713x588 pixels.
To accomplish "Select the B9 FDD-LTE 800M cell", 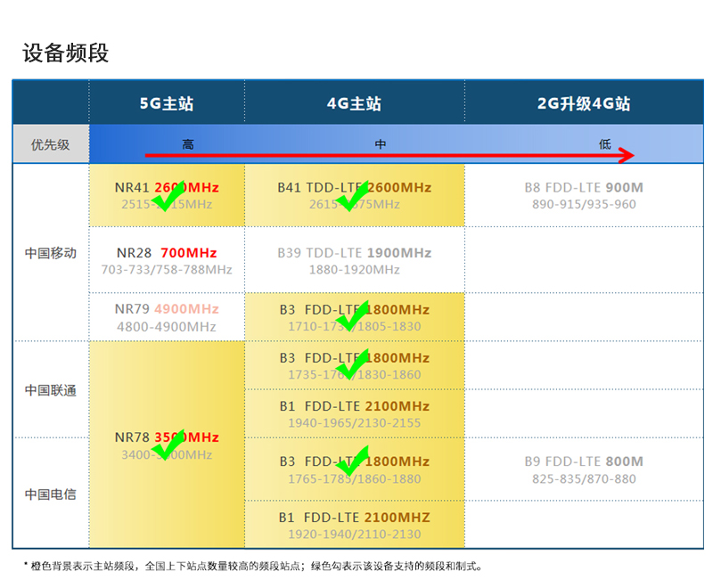I will coord(584,470).
